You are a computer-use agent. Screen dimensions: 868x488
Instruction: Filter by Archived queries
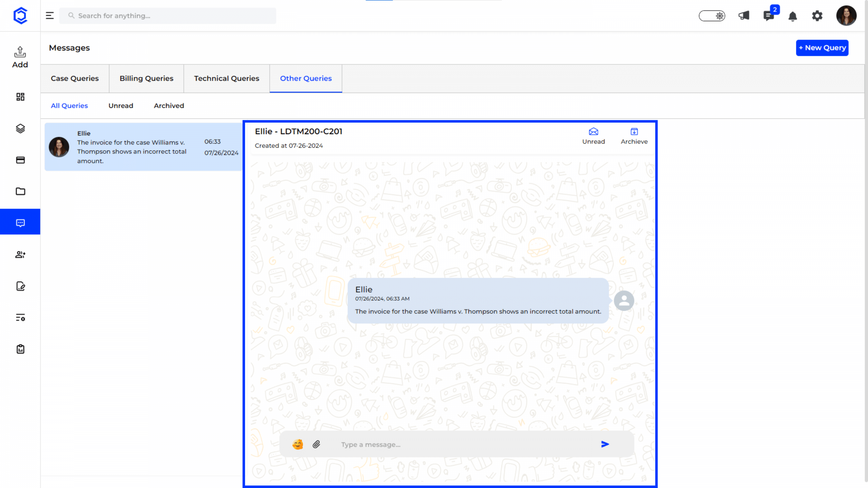pyautogui.click(x=169, y=106)
